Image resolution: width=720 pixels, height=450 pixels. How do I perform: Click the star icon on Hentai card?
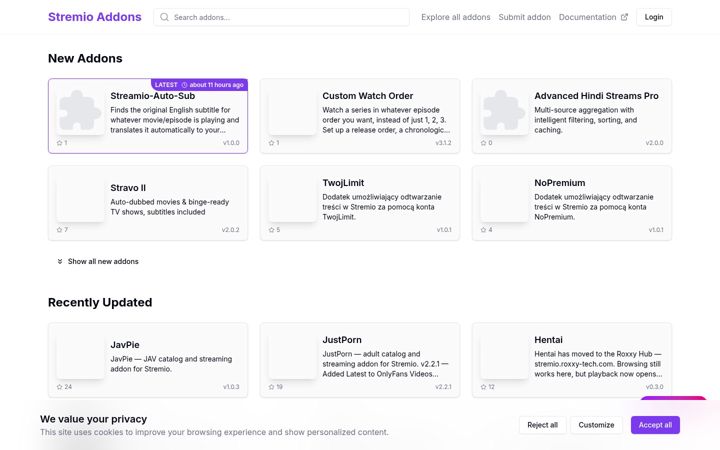(484, 387)
